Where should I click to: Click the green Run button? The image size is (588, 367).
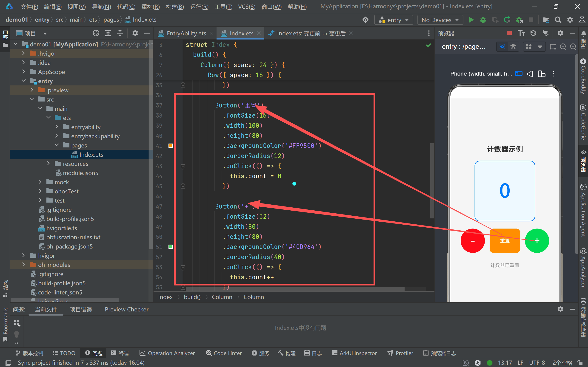pyautogui.click(x=471, y=20)
